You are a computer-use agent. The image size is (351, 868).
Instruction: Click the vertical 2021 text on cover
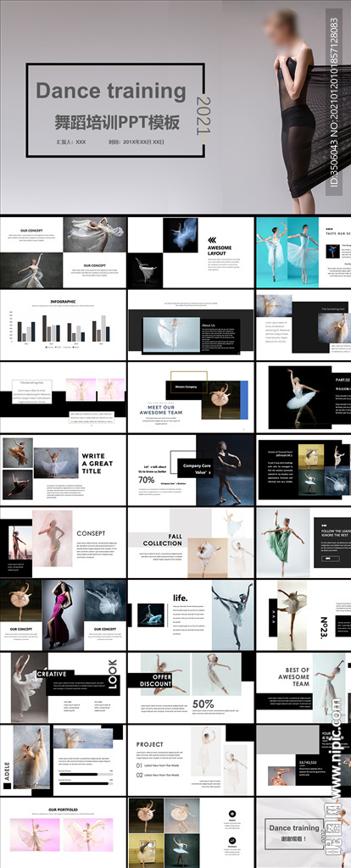[x=203, y=115]
